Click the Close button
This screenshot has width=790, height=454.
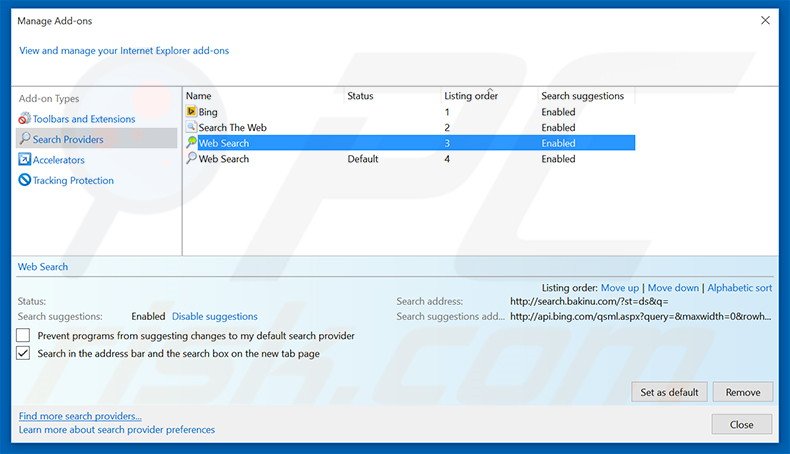742,424
